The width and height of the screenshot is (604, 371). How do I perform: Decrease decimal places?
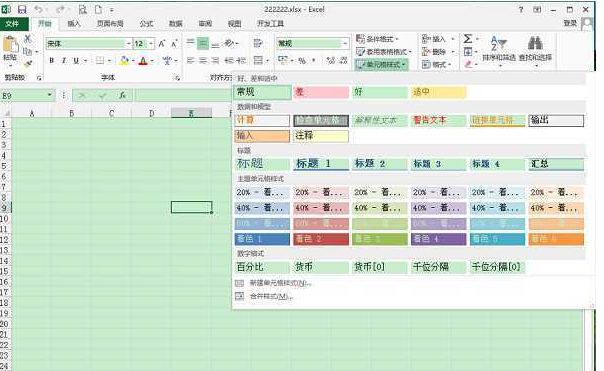[x=343, y=60]
